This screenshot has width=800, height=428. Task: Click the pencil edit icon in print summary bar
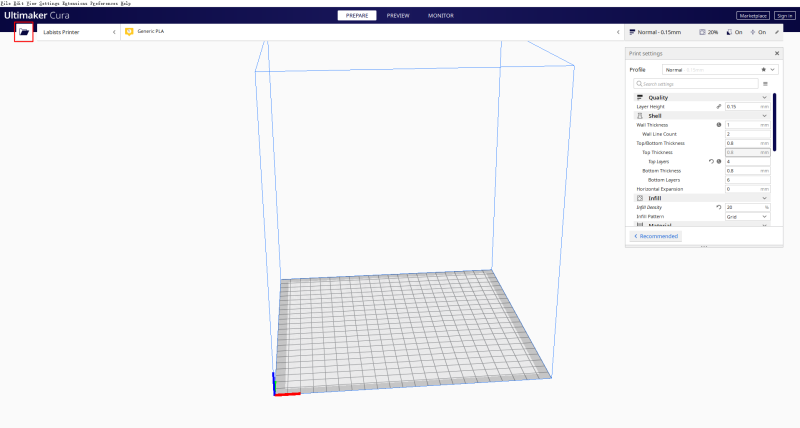777,32
